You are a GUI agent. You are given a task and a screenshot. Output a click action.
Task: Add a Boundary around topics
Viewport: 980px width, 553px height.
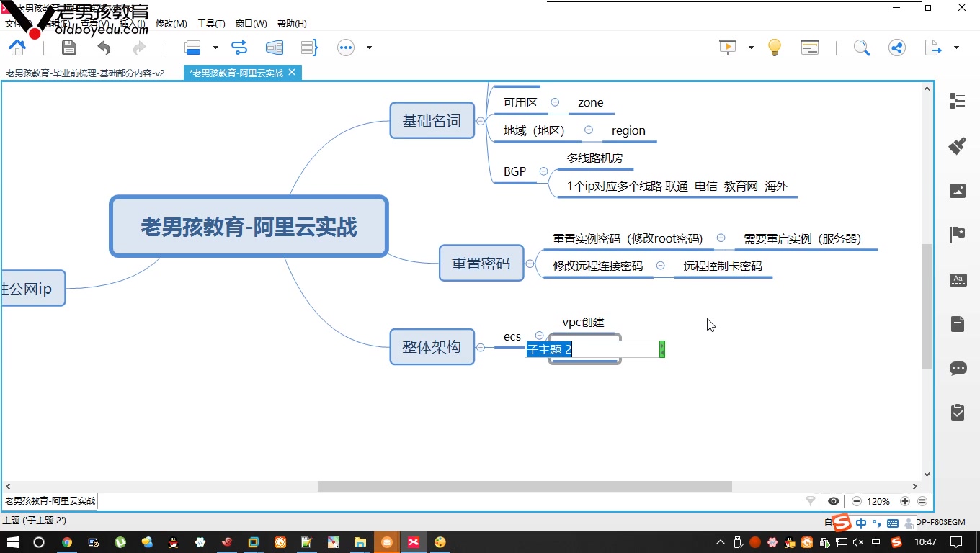[x=275, y=48]
